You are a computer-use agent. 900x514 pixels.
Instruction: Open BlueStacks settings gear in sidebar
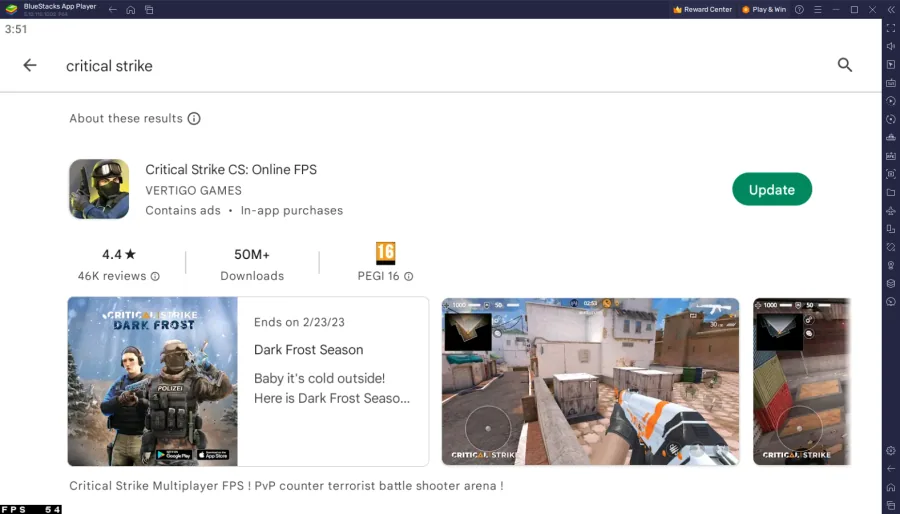[891, 451]
